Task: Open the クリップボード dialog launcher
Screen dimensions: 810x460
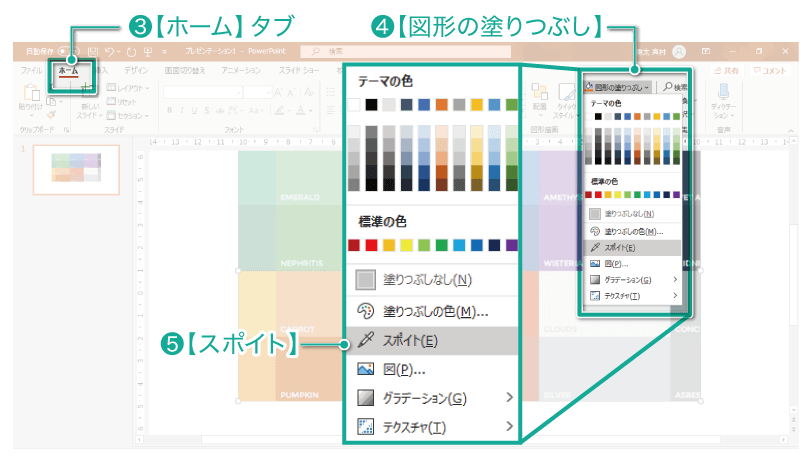Action: click(67, 130)
